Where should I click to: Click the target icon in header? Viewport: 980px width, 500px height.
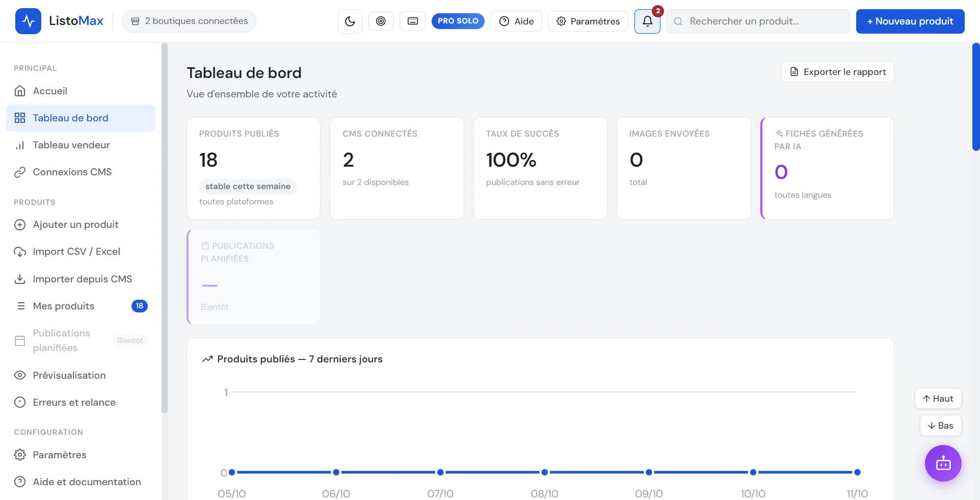pos(381,21)
